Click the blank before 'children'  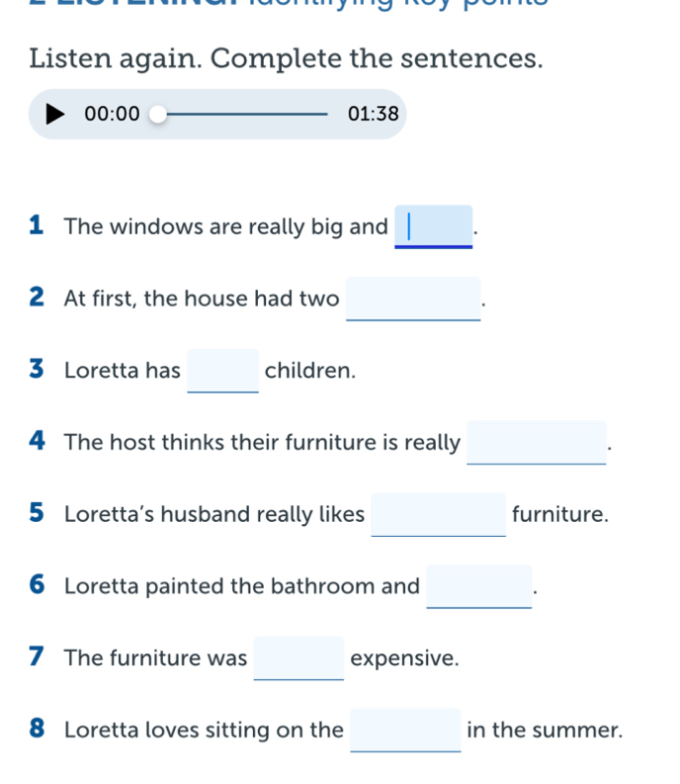pos(223,371)
